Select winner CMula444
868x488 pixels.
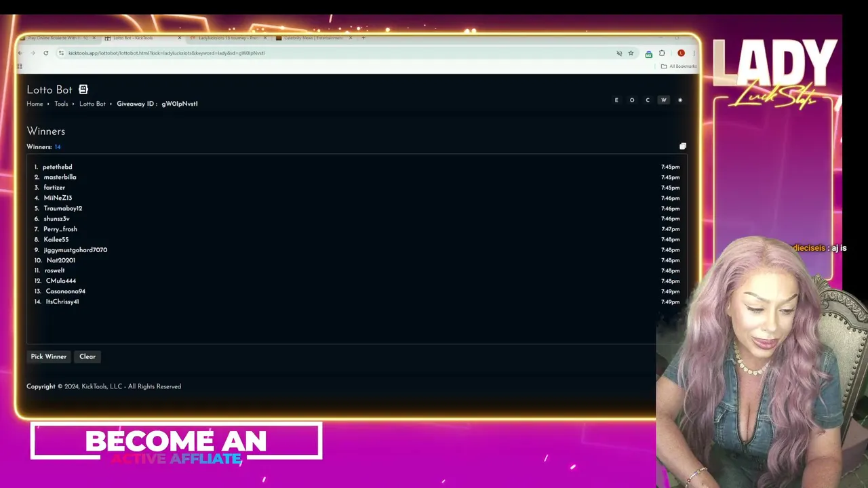tap(61, 281)
